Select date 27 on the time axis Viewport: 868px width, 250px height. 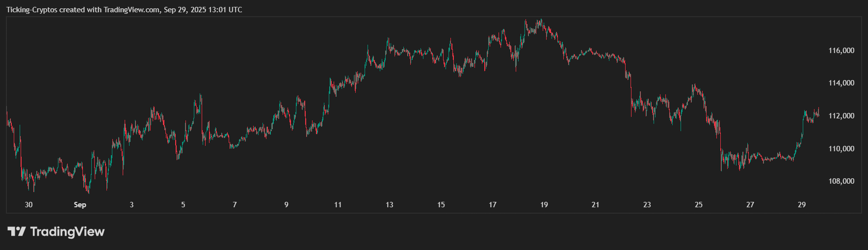750,205
